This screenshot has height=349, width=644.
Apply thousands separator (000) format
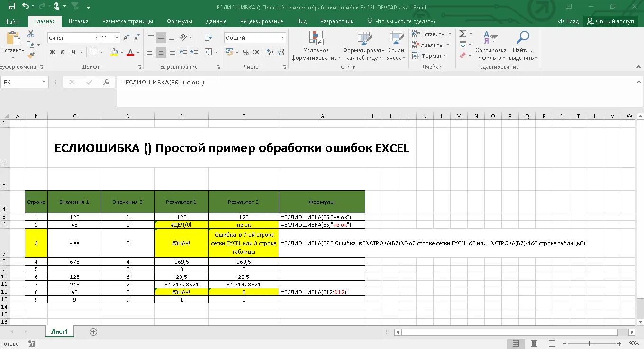256,52
